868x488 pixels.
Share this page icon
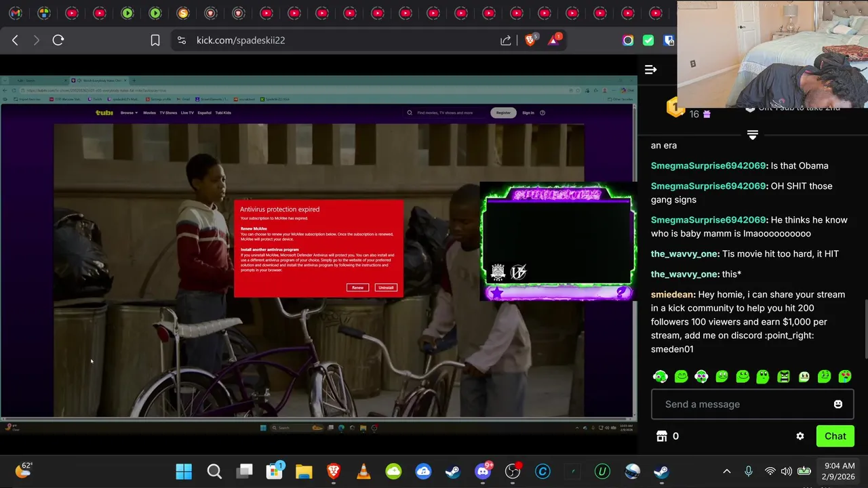point(506,40)
